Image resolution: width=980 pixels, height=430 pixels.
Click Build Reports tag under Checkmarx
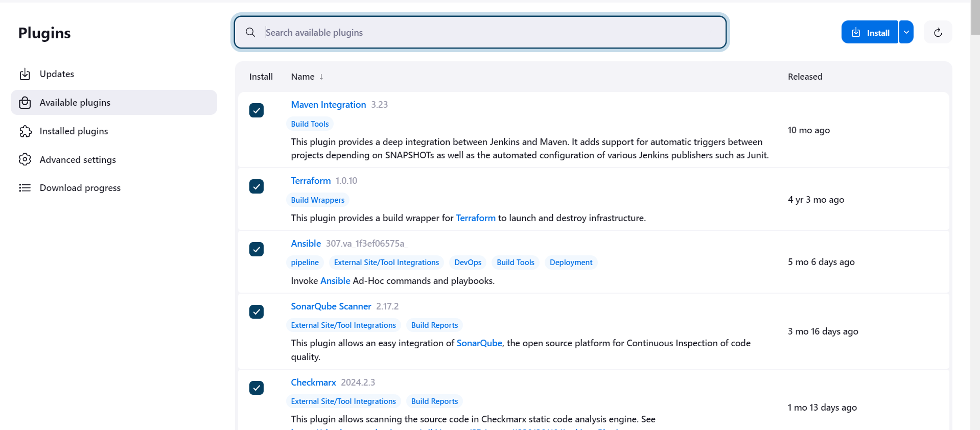435,401
